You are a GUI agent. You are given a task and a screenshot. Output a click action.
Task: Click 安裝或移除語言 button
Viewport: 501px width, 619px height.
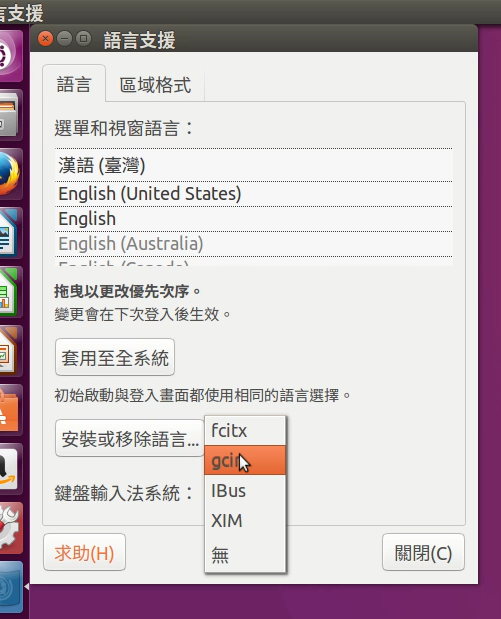coord(129,438)
